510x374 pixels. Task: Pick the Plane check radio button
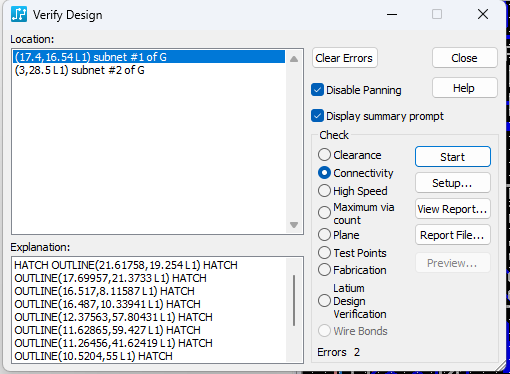point(324,235)
